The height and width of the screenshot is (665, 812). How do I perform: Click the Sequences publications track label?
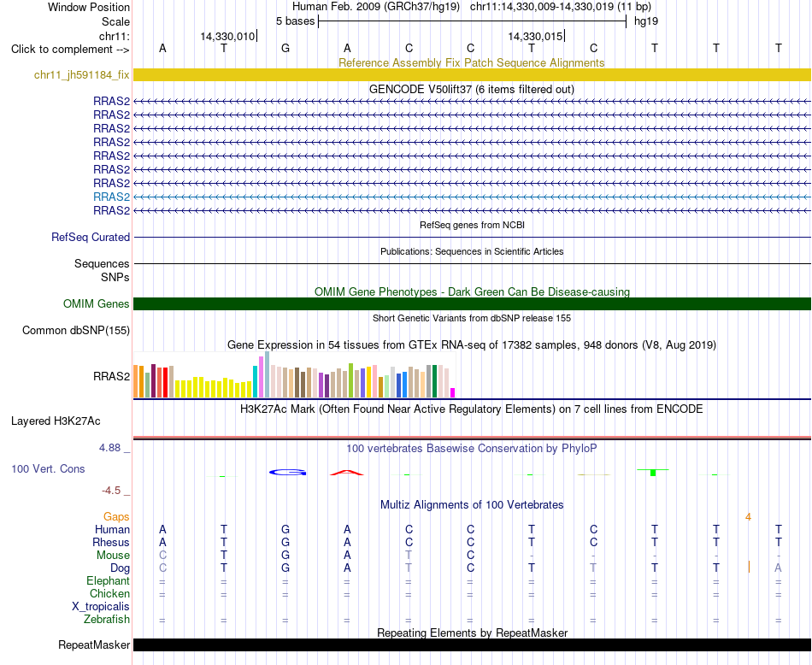(x=102, y=263)
